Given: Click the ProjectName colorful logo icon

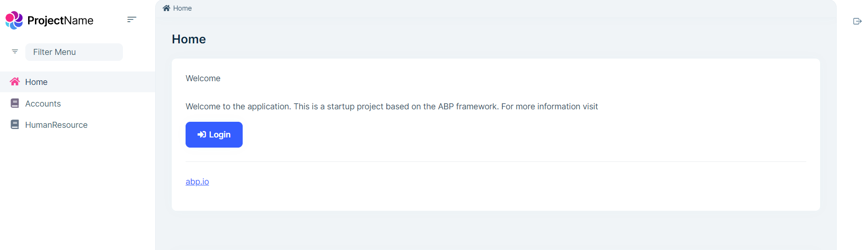Looking at the screenshot, I should pos(14,20).
